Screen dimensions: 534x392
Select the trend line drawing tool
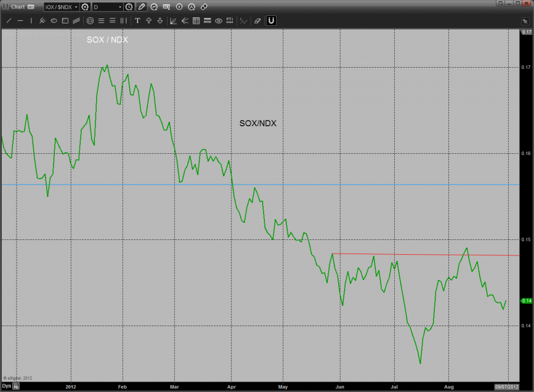click(x=9, y=20)
